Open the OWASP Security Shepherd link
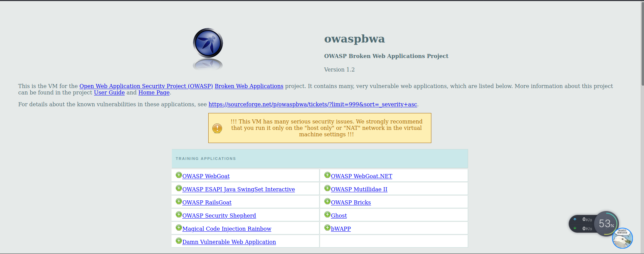644x254 pixels. (219, 216)
